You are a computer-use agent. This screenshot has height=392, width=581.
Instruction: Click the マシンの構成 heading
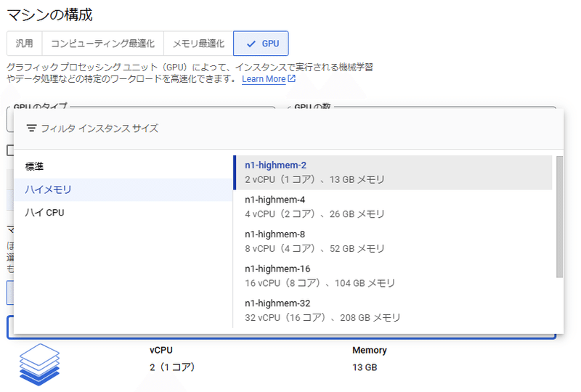(x=49, y=15)
